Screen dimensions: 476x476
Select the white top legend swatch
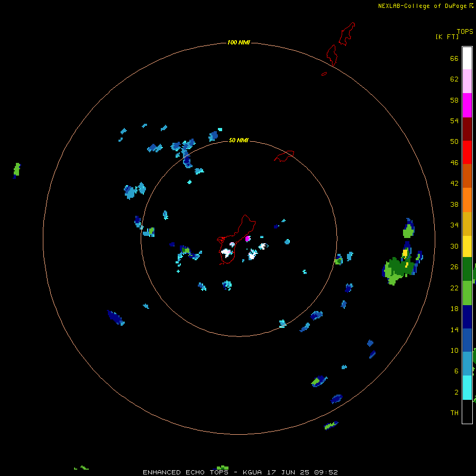tap(467, 58)
